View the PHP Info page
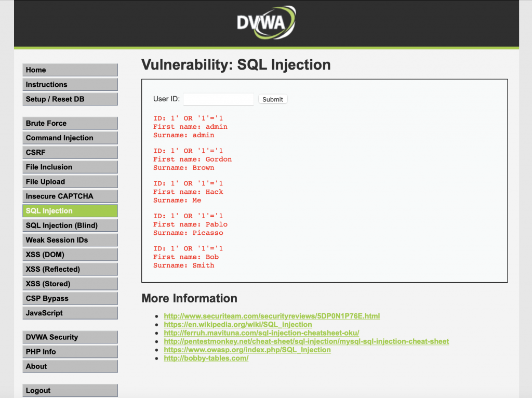This screenshot has height=398, width=532. click(70, 352)
